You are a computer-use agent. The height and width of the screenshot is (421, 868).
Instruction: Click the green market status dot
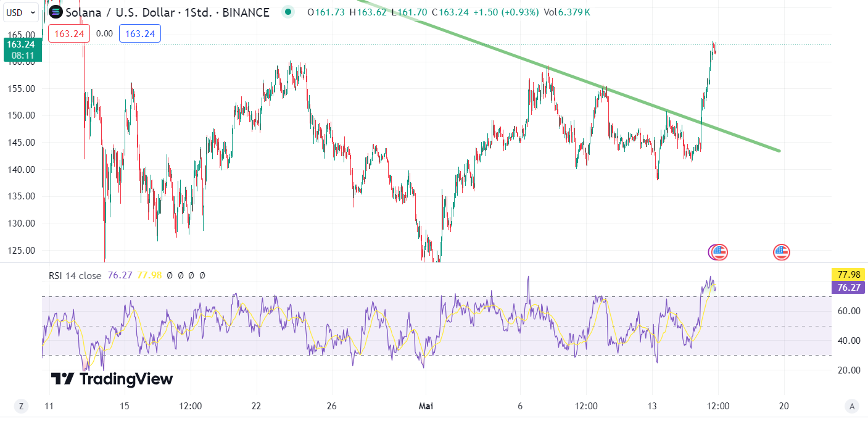[x=287, y=12]
